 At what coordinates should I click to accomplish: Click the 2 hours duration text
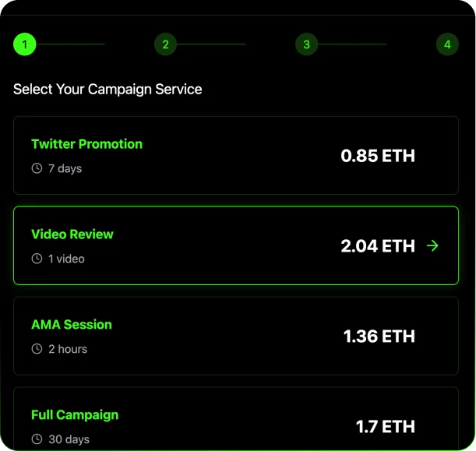coord(68,349)
